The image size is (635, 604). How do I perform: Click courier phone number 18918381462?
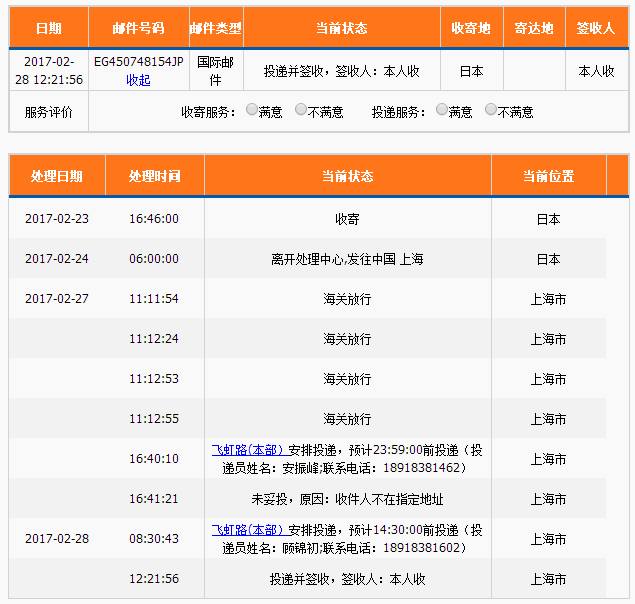[422, 468]
